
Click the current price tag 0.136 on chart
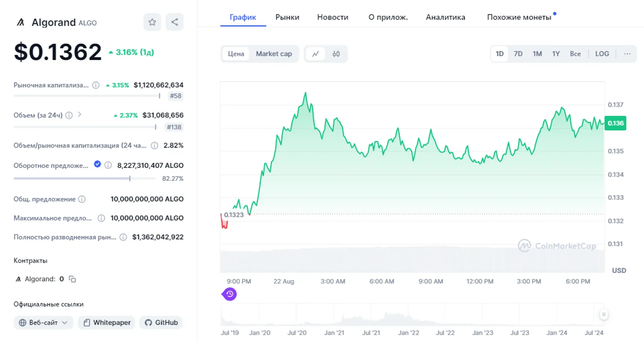coord(615,123)
